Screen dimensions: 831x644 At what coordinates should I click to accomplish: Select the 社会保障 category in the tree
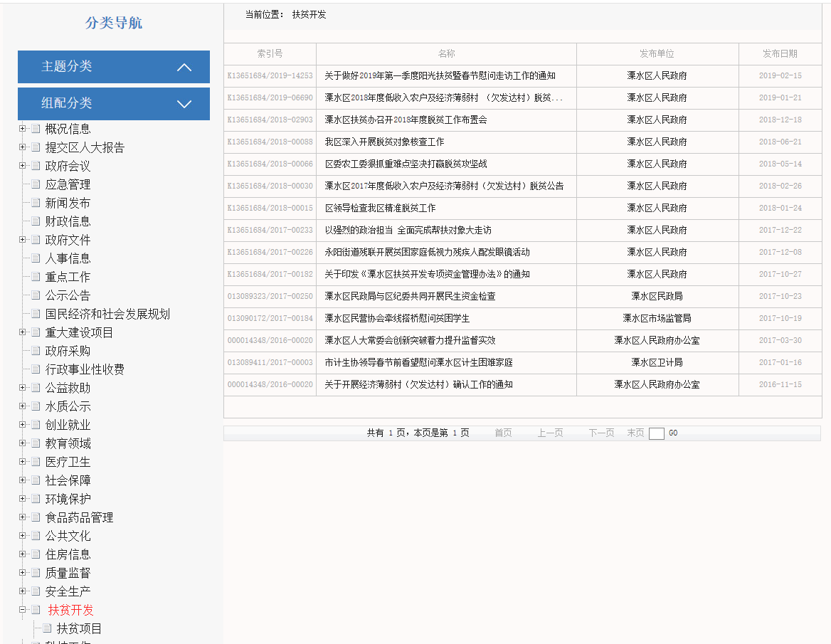click(68, 480)
